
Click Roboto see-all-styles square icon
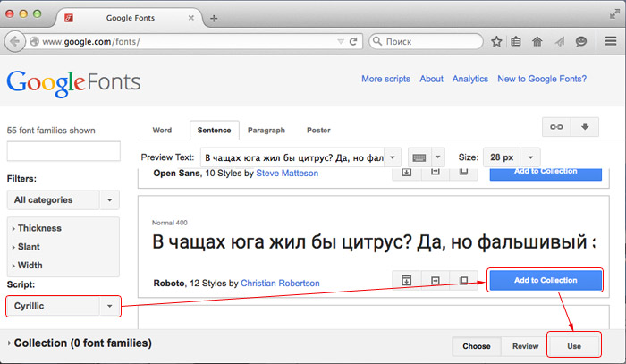(463, 280)
